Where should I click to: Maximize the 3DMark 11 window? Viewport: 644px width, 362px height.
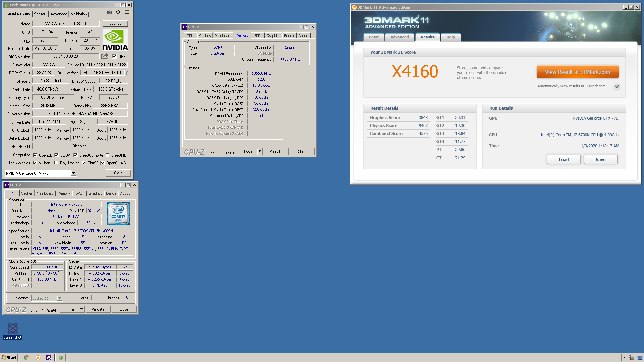coord(631,7)
